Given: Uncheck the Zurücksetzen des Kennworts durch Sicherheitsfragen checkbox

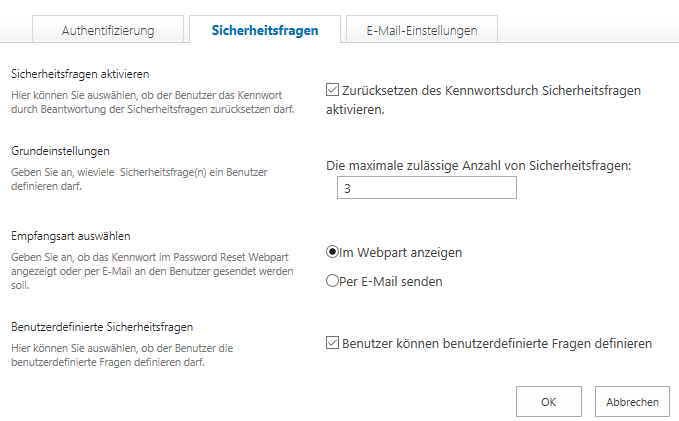Looking at the screenshot, I should [x=332, y=90].
